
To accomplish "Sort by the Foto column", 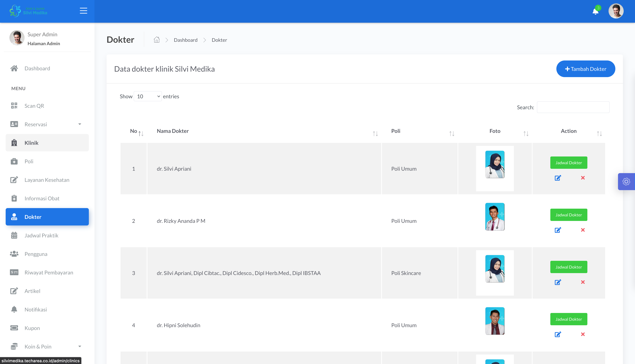I will [x=526, y=133].
